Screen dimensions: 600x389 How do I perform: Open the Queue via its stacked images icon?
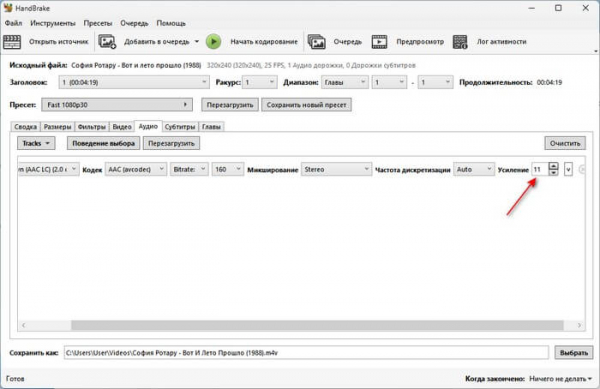point(317,42)
